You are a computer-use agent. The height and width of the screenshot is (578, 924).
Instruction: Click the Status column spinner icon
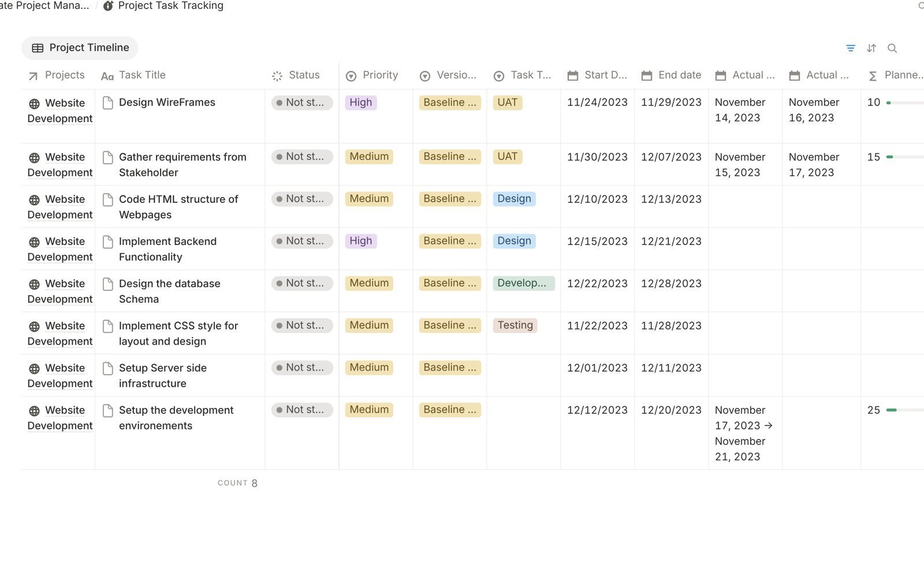point(277,76)
